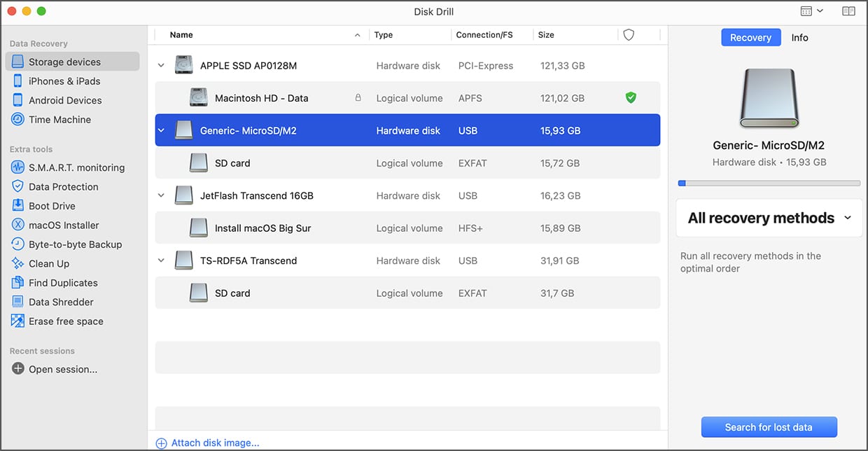Open Boot Drive tool
Image resolution: width=868 pixels, height=451 pixels.
52,206
